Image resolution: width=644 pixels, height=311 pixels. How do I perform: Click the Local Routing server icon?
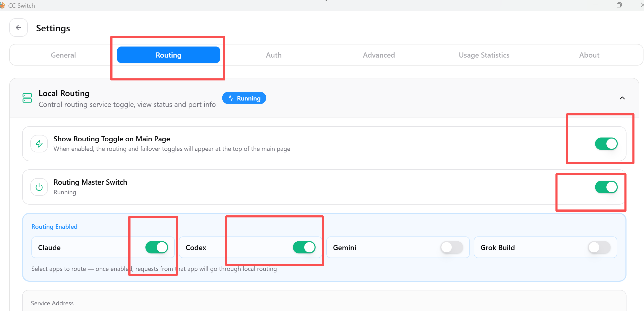click(x=27, y=98)
